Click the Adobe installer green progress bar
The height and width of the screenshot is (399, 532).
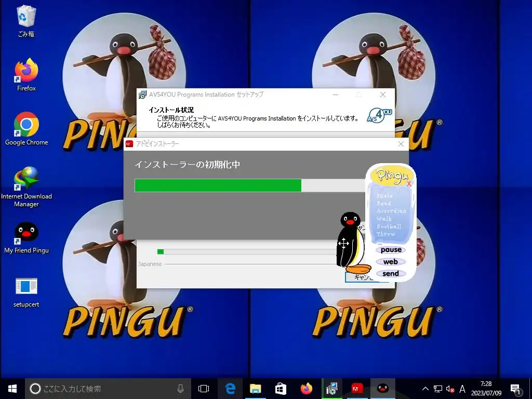tap(218, 185)
